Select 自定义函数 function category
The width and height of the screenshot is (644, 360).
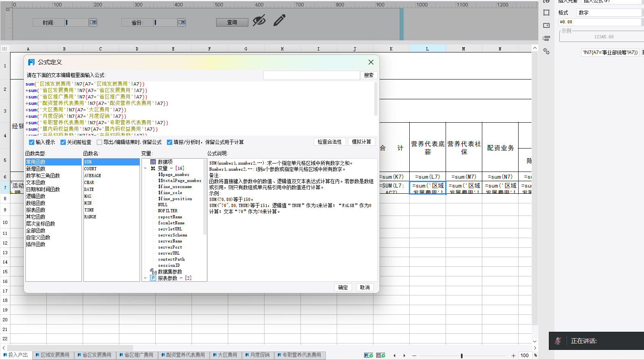[53, 237]
